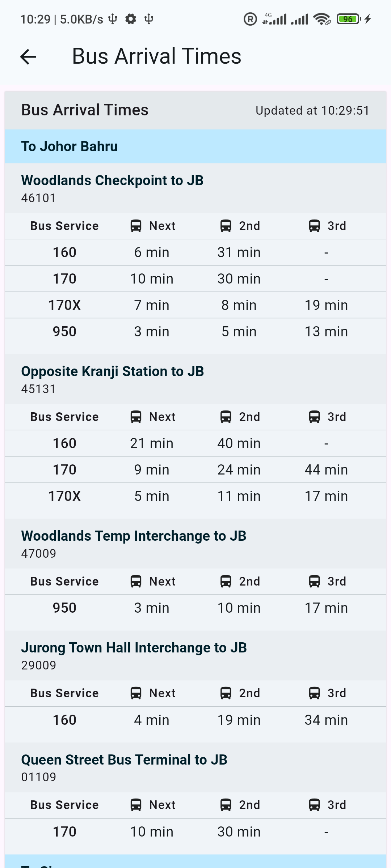Tap bus icon beside 2nd under Jurong Town Hall
This screenshot has width=391, height=868.
point(226,693)
